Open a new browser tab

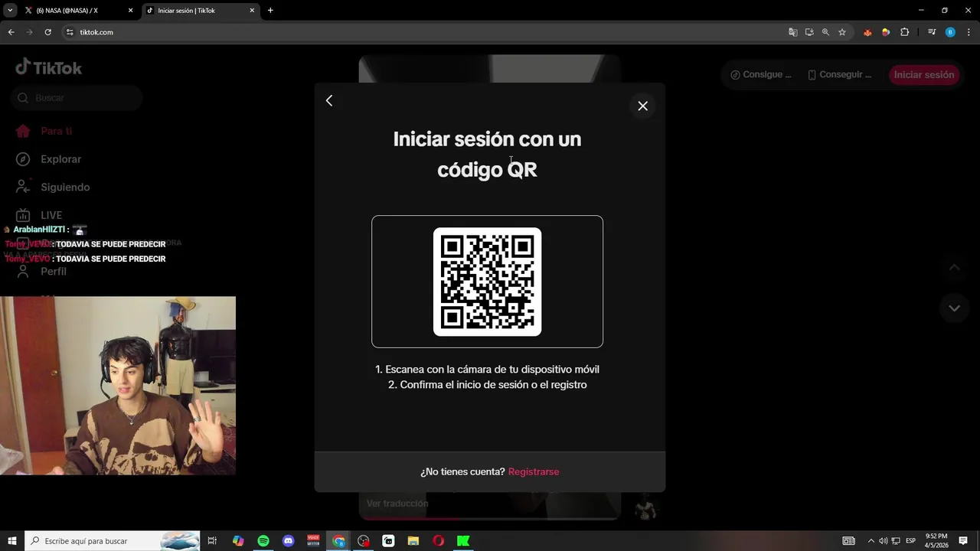click(270, 11)
